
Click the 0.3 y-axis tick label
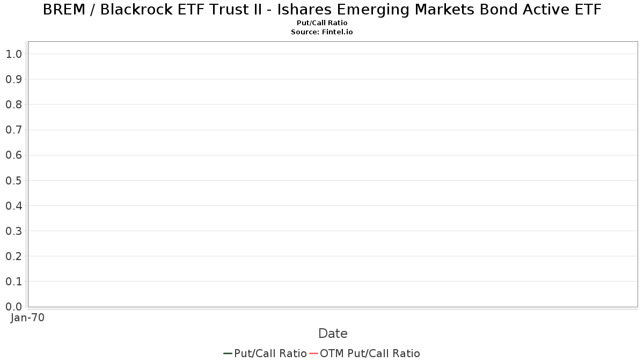pos(13,231)
